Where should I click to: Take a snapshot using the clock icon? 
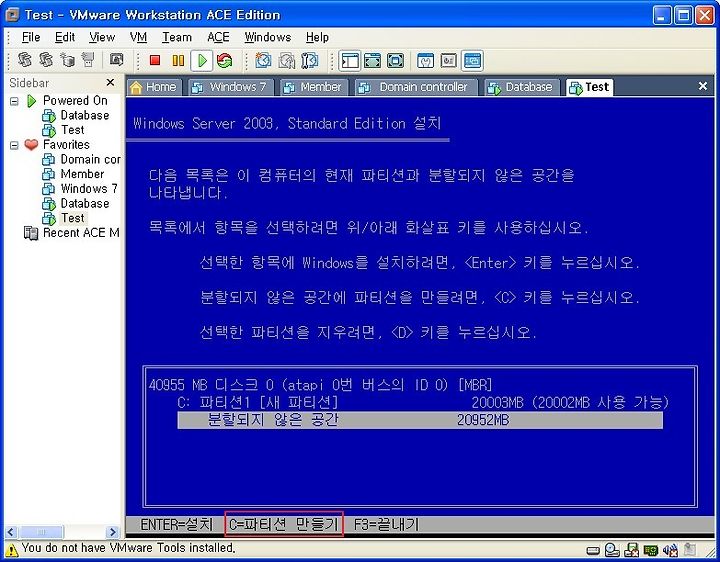click(263, 60)
